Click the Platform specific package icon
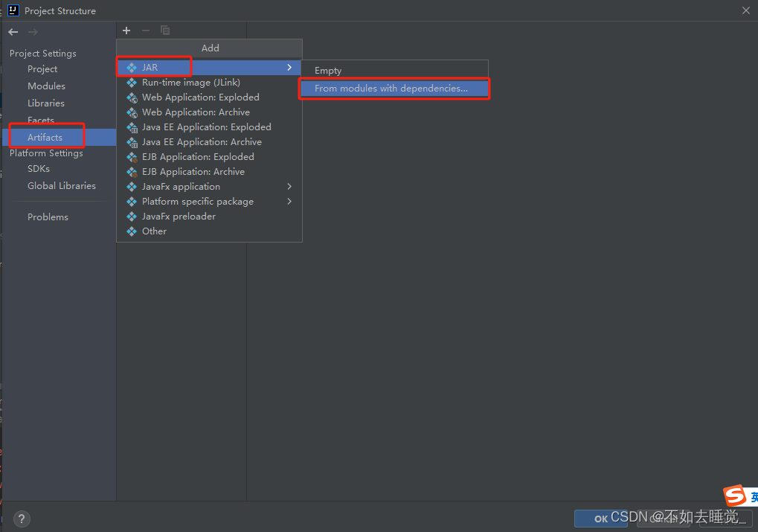 [x=132, y=202]
